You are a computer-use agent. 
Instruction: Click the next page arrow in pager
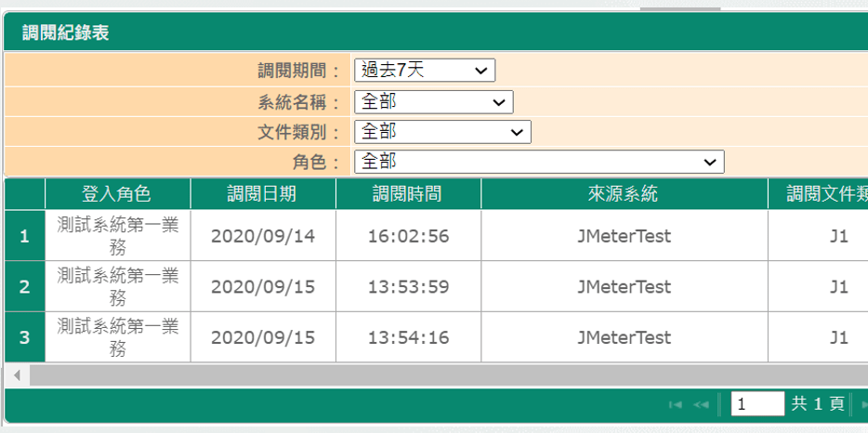[x=862, y=404]
